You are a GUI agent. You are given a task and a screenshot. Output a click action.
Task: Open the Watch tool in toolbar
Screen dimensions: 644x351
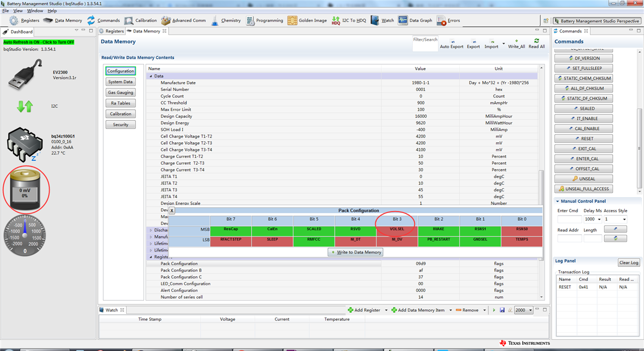pyautogui.click(x=382, y=20)
